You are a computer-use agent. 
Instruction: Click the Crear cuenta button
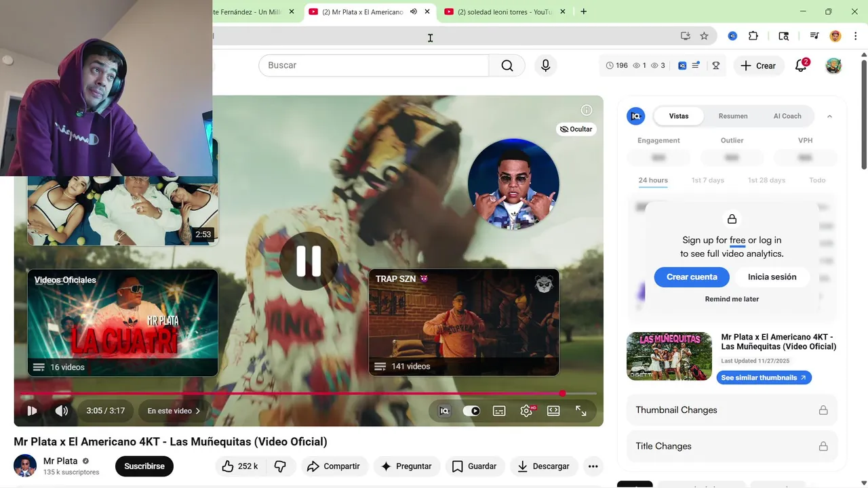[x=692, y=277]
